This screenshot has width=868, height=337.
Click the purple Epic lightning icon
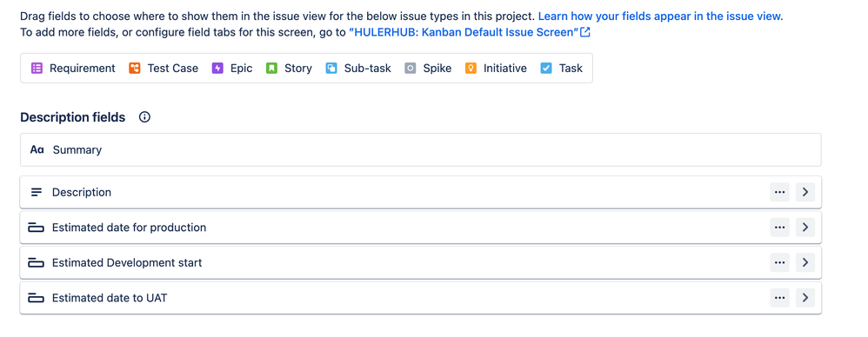[x=217, y=69]
